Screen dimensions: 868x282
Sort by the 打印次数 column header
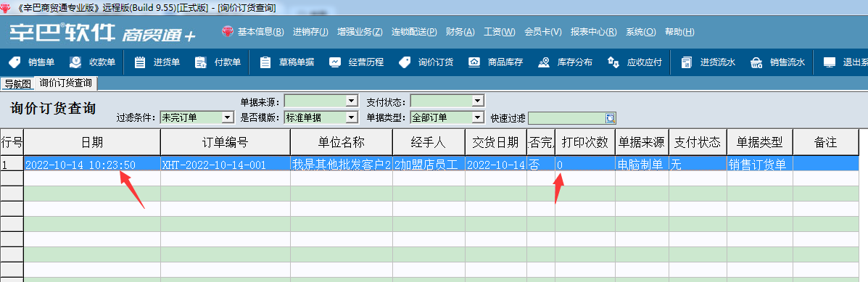click(585, 143)
